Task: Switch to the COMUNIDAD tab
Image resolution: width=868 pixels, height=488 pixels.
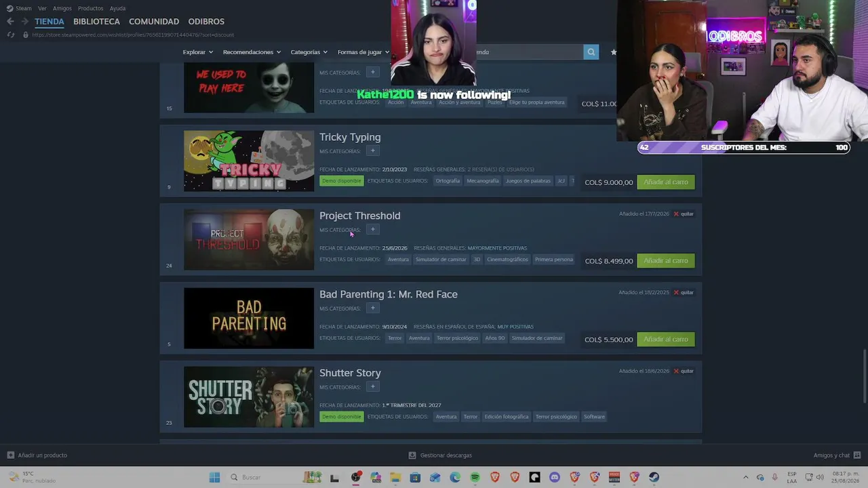Action: [x=154, y=22]
